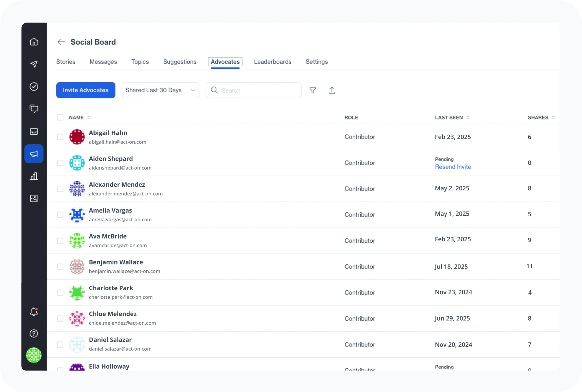Open the image library sidebar icon
The height and width of the screenshot is (392, 582).
click(x=34, y=198)
